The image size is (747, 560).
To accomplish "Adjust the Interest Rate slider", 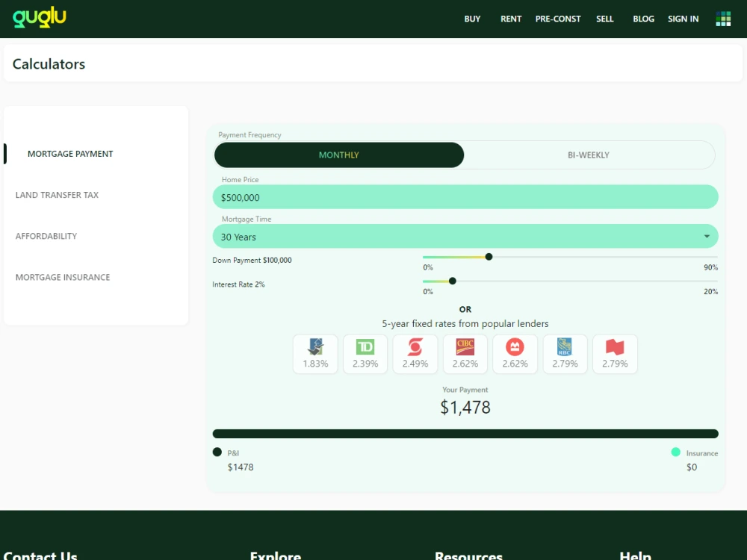I will 452,281.
